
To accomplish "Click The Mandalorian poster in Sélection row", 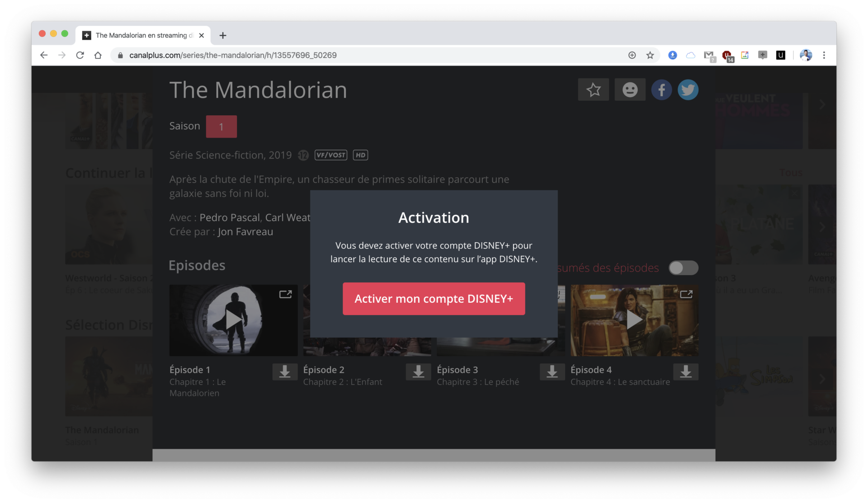I will click(108, 376).
